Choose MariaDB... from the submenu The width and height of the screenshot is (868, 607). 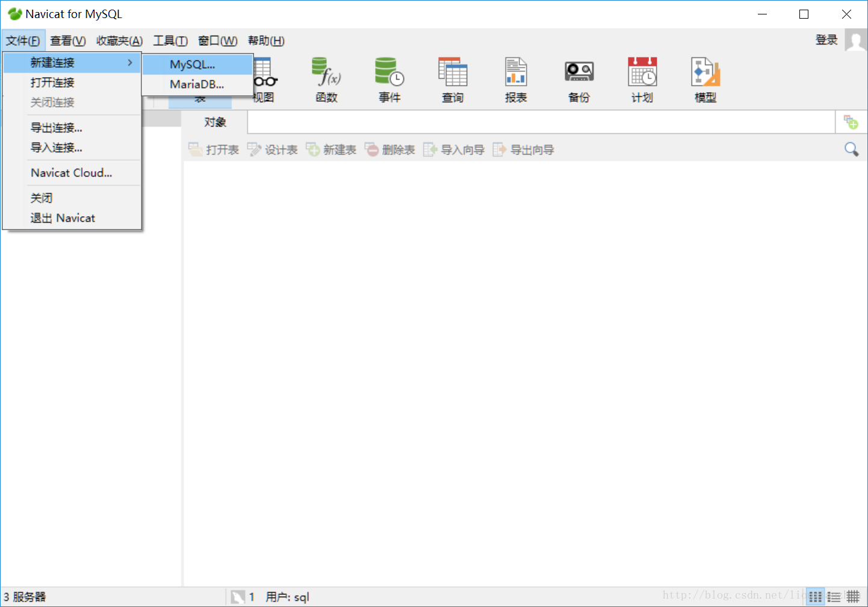pyautogui.click(x=197, y=84)
